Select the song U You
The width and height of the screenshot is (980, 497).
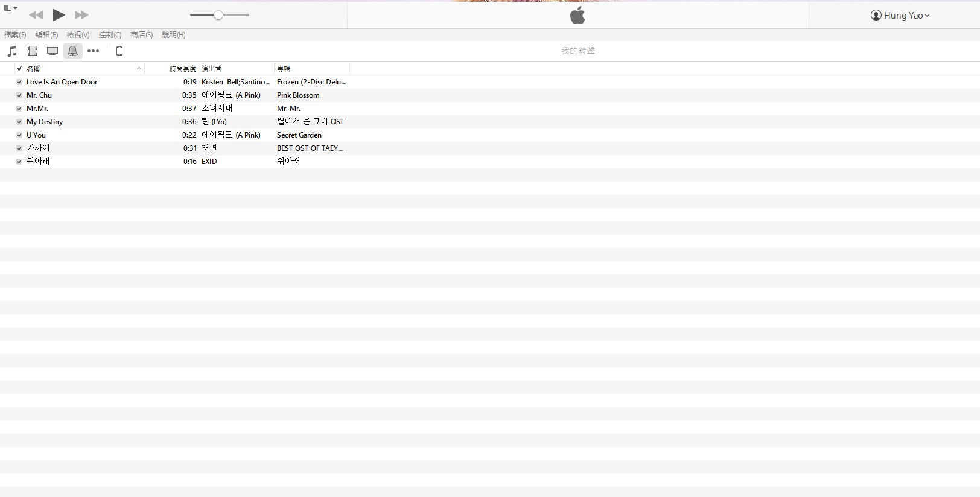click(x=36, y=135)
